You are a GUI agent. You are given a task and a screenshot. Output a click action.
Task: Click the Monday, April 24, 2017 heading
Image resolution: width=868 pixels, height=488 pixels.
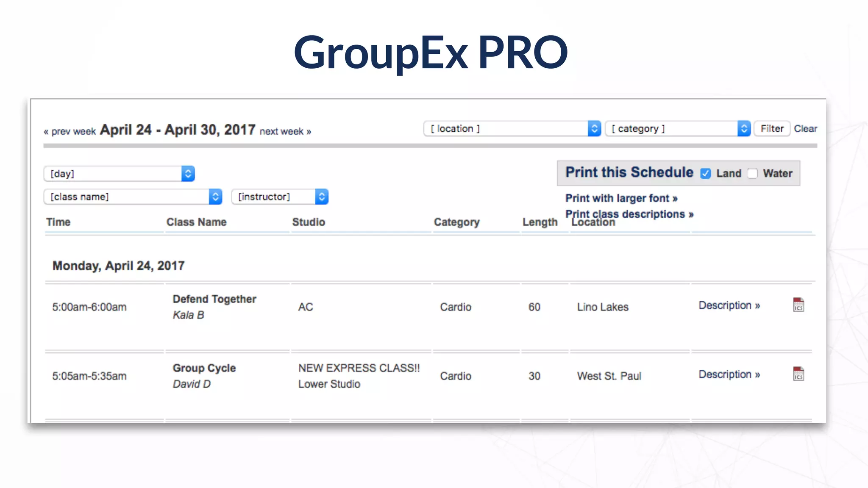[x=118, y=266]
